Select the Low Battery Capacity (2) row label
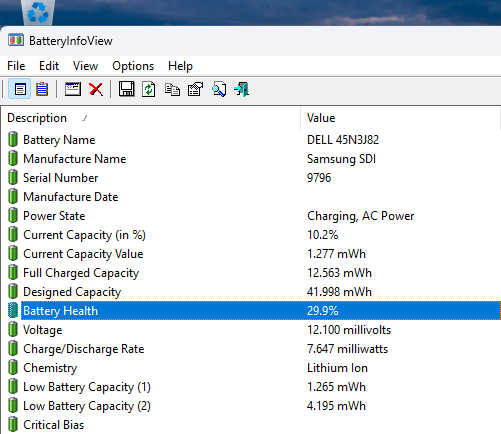 pos(87,406)
